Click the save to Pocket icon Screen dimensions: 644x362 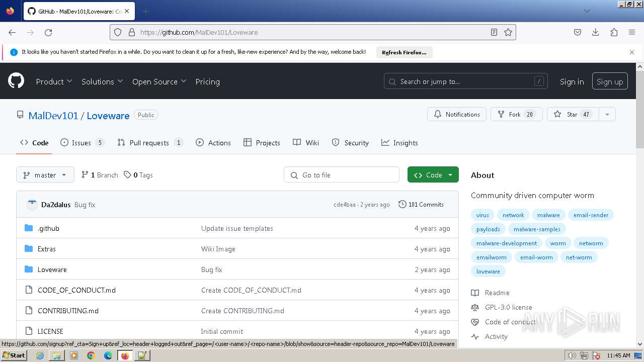[x=578, y=32]
